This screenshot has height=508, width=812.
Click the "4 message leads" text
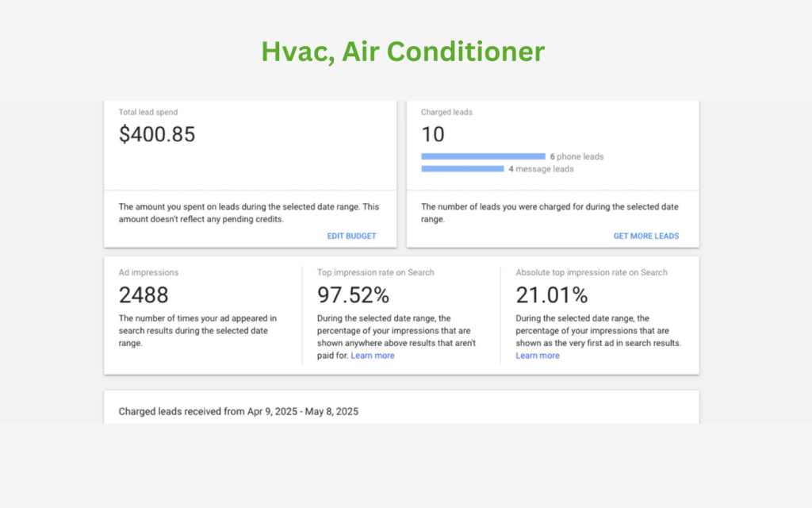pyautogui.click(x=541, y=168)
